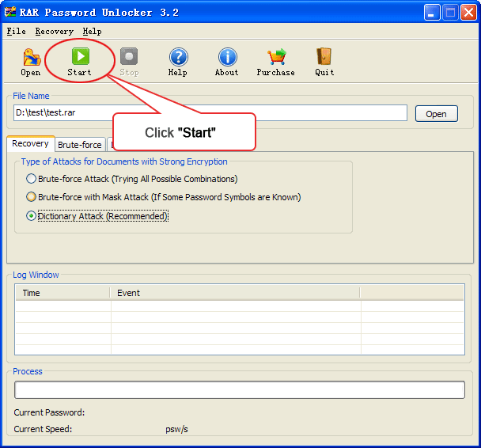
Task: Click the 'File Name' group label
Action: tap(31, 96)
